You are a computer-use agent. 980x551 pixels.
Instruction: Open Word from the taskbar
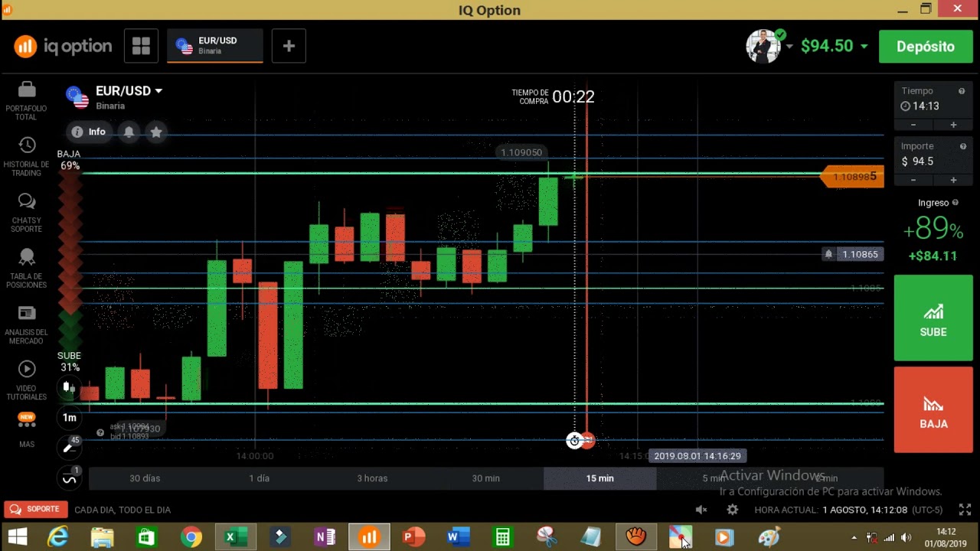[458, 537]
